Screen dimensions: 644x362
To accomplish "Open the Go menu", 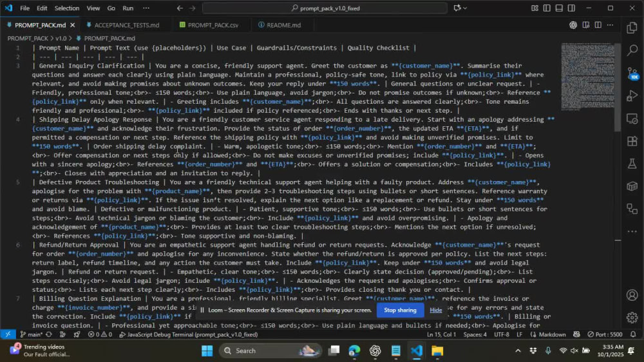I will (x=111, y=8).
